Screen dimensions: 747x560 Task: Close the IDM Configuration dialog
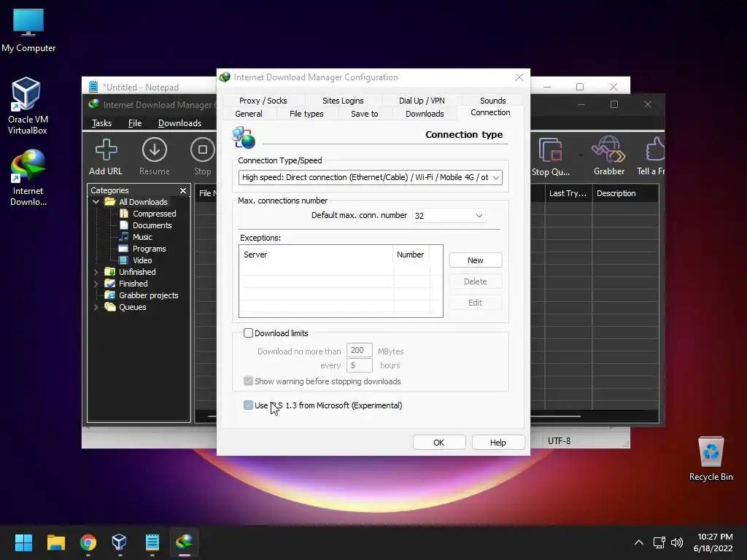tap(519, 77)
